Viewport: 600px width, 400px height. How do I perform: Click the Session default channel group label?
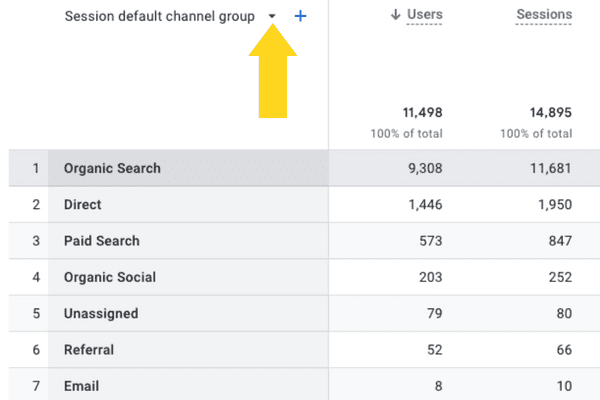pos(160,16)
